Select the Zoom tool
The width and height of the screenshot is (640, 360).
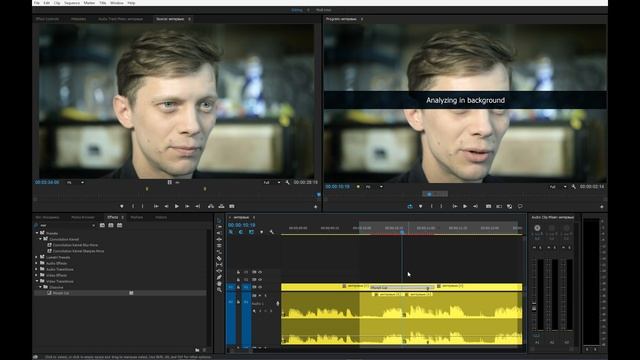tap(219, 290)
